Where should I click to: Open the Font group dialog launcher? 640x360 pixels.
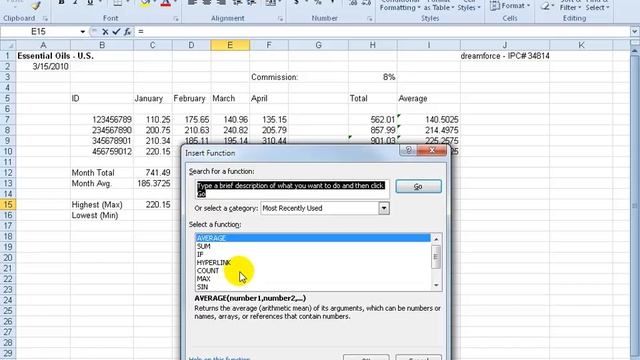[176, 19]
